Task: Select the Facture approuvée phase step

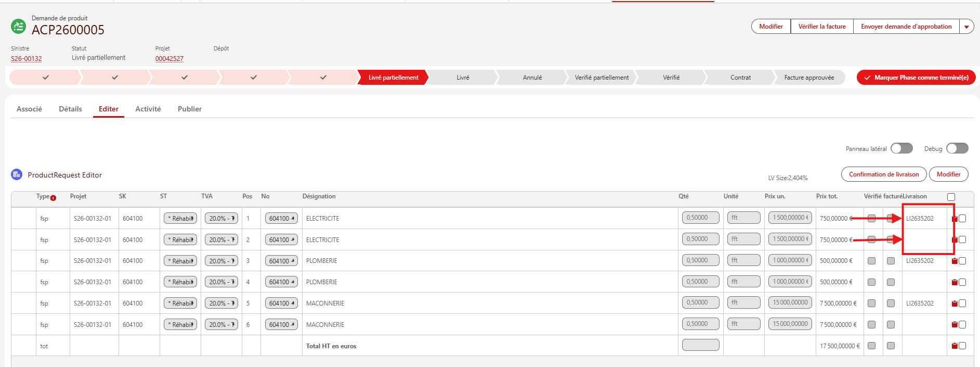Action: (x=809, y=78)
